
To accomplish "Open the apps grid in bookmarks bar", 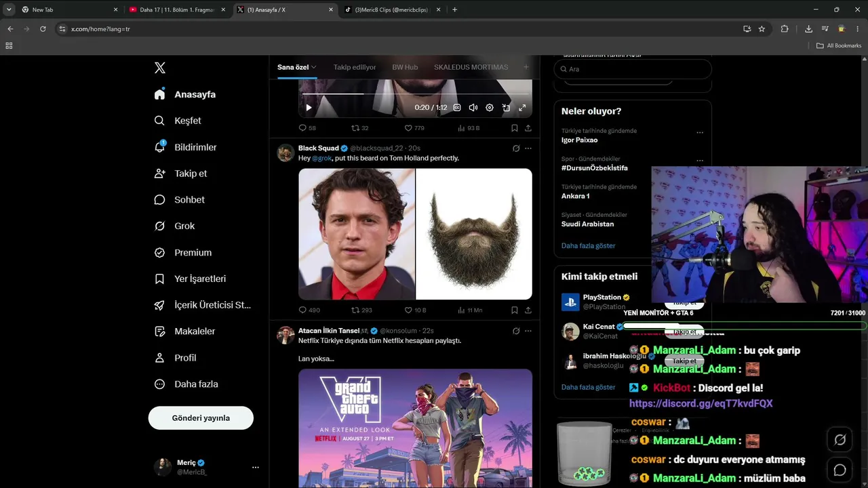I will click(9, 45).
